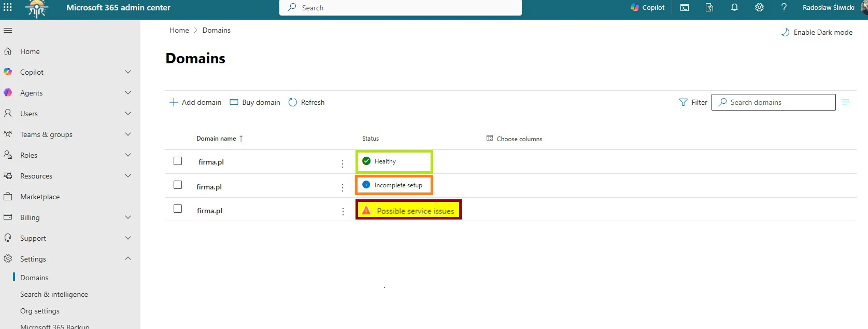Click the Filter funnel icon
The width and height of the screenshot is (868, 329).
pos(683,102)
